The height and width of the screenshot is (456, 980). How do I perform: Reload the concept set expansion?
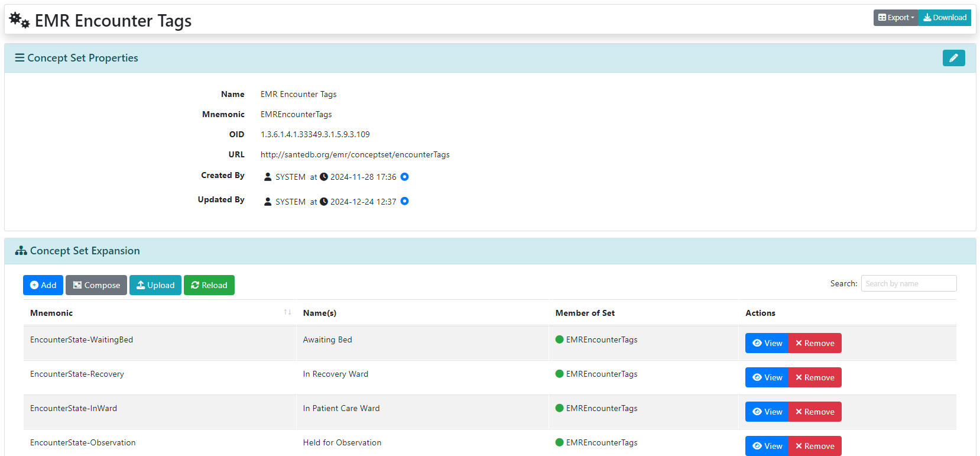click(x=209, y=285)
